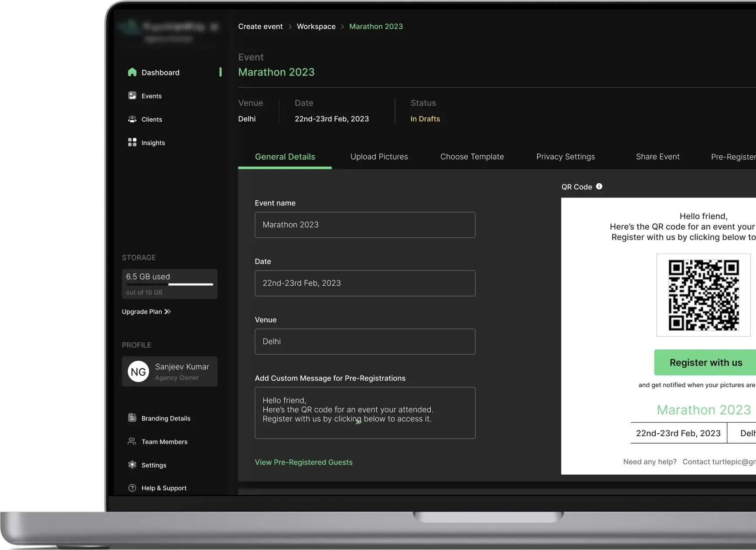Viewport: 756px width, 550px height.
Task: Open Branding Details document icon
Action: point(132,418)
